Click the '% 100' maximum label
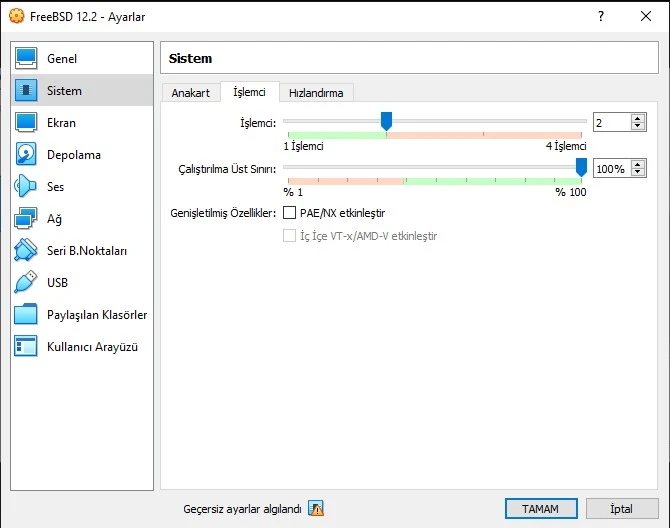Image resolution: width=670 pixels, height=528 pixels. [x=571, y=192]
